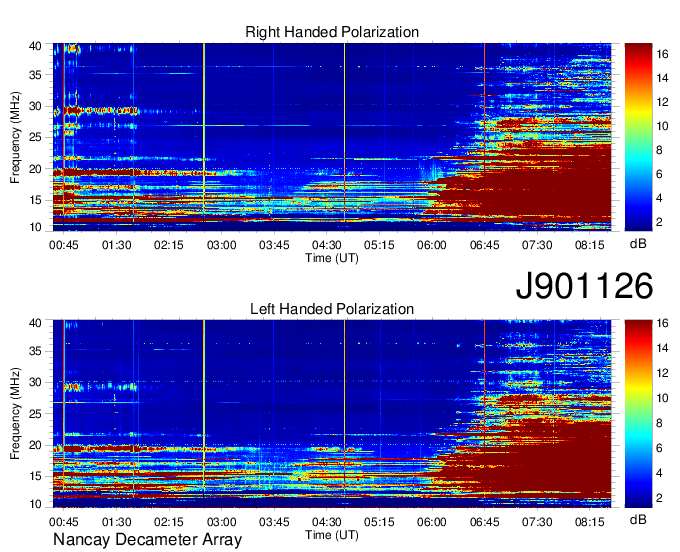Click the 10 MHz tick label of the Left Handed plot
The image size is (680, 552).
click(x=36, y=504)
